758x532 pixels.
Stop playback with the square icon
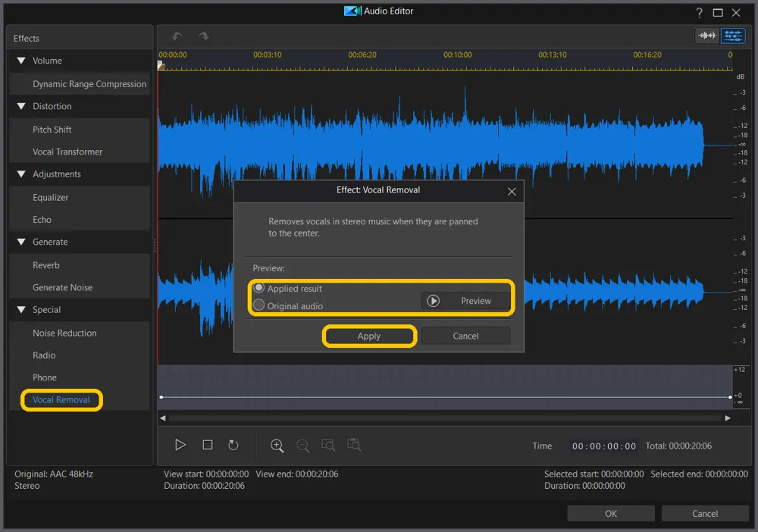click(x=208, y=445)
